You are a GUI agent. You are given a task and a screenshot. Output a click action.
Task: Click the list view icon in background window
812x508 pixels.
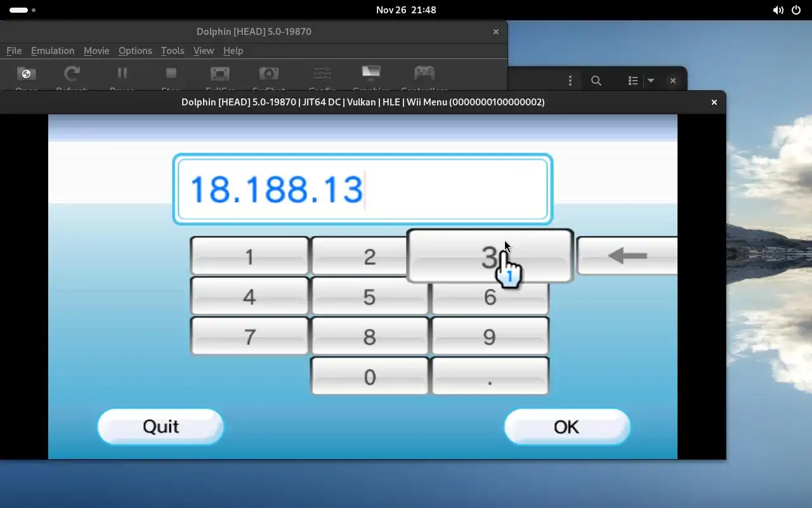tap(632, 81)
